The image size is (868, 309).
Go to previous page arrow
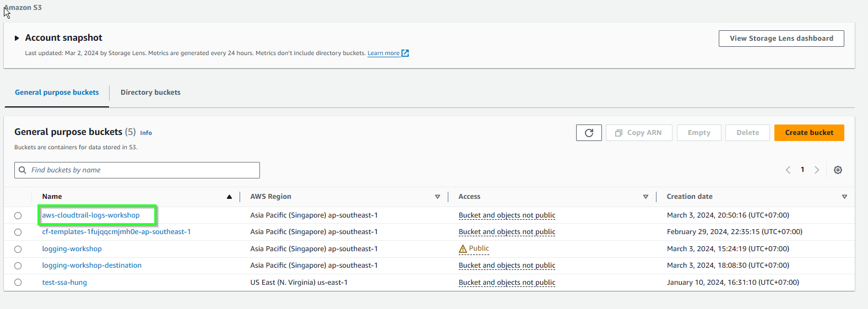[x=788, y=170]
